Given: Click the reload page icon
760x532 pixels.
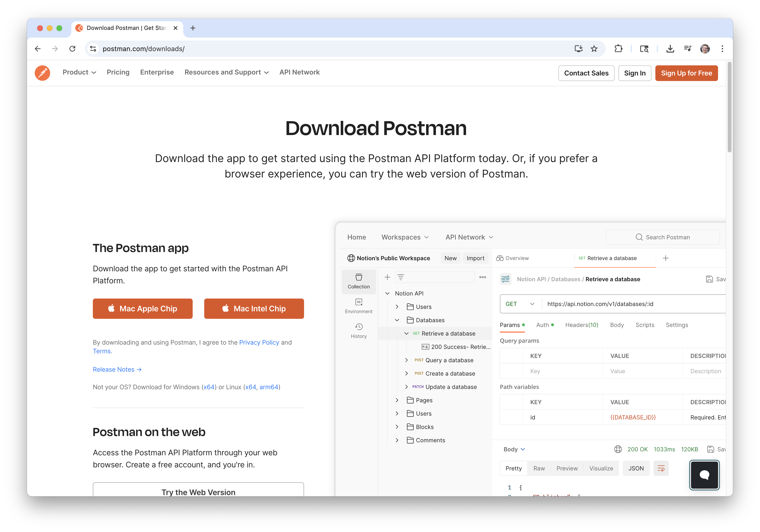Looking at the screenshot, I should click(x=73, y=49).
